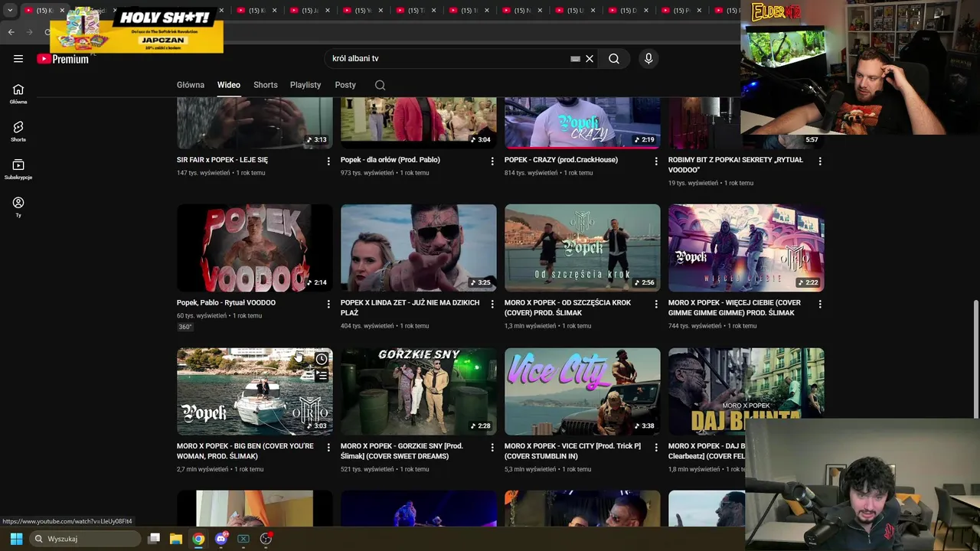Viewport: 980px width, 551px height.
Task: Select the Wideo channel tab
Action: (x=228, y=85)
